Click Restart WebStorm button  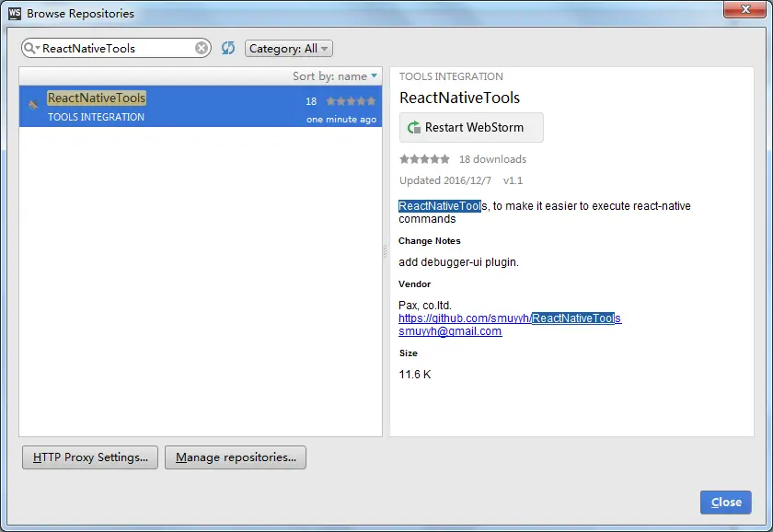[471, 127]
